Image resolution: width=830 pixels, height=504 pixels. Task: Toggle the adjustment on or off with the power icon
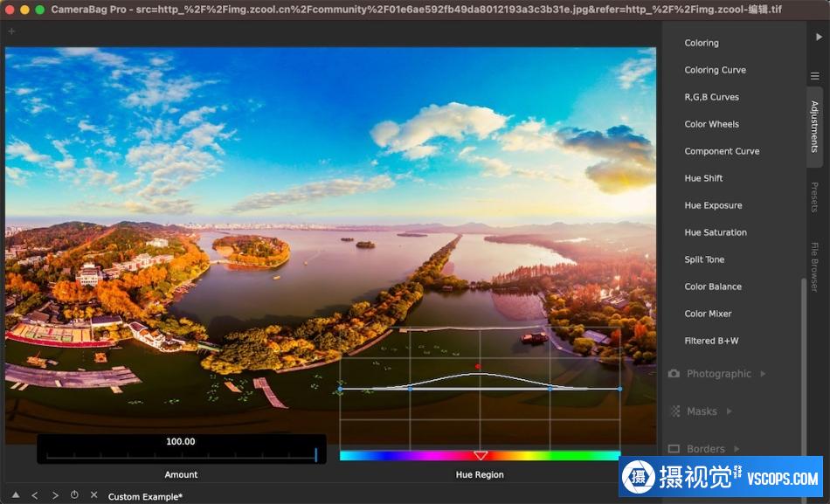click(74, 495)
